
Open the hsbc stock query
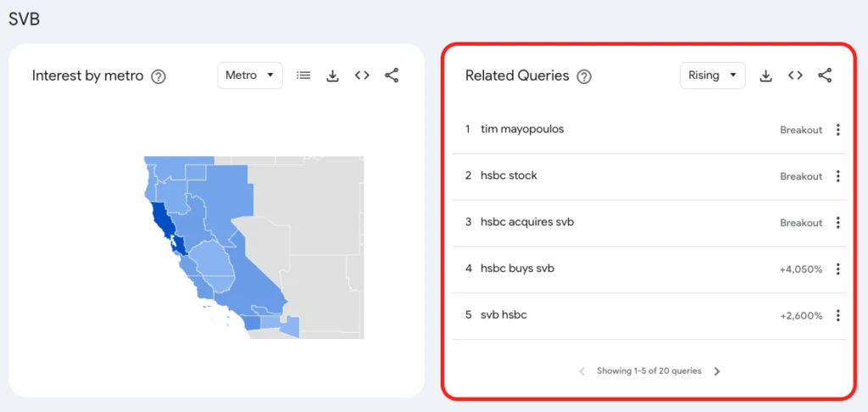click(x=509, y=175)
